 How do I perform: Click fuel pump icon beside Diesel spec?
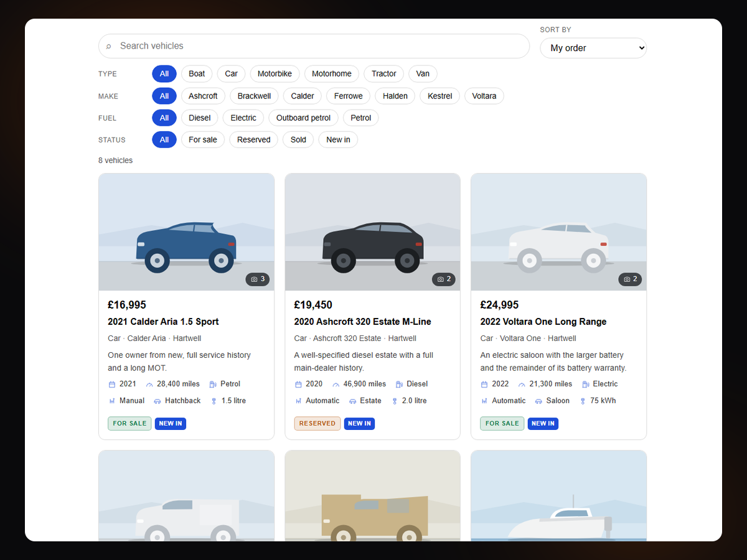tap(400, 385)
